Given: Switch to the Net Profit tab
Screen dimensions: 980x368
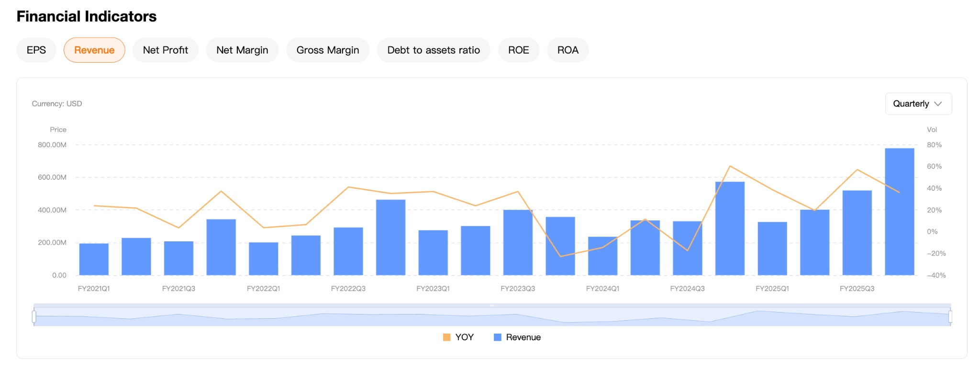Looking at the screenshot, I should tap(165, 50).
